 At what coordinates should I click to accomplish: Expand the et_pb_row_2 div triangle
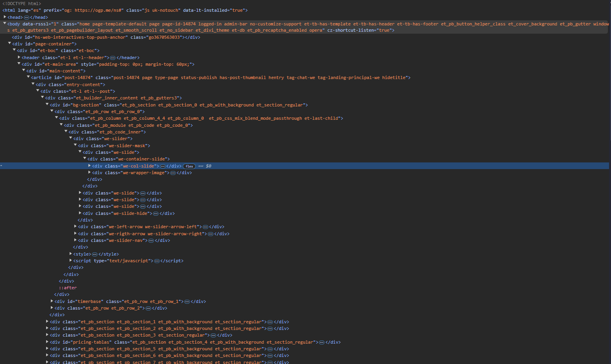tap(52, 308)
